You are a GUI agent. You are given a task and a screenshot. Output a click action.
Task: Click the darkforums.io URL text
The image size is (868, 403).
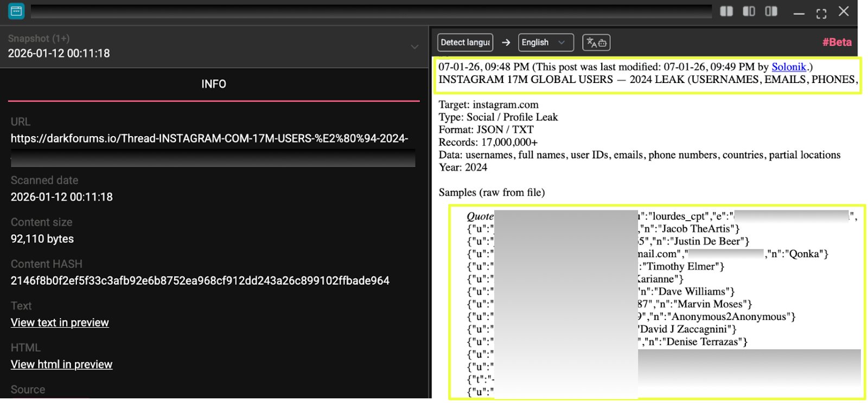(x=209, y=138)
